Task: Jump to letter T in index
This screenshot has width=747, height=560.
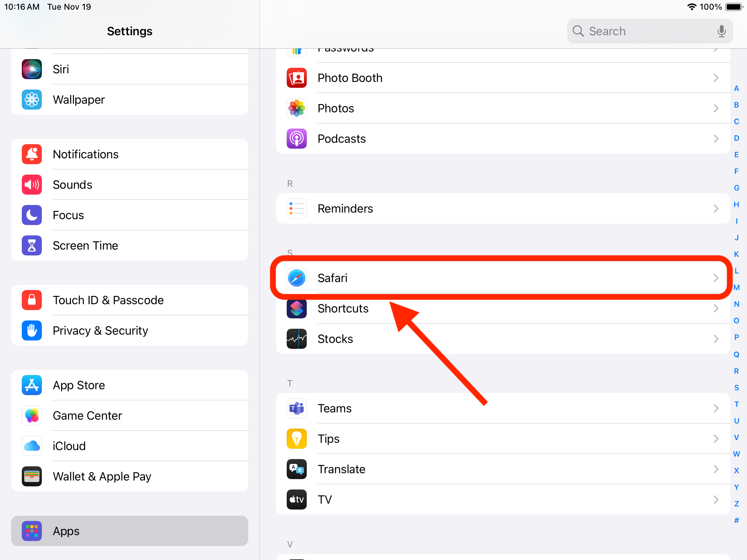Action: (x=737, y=404)
